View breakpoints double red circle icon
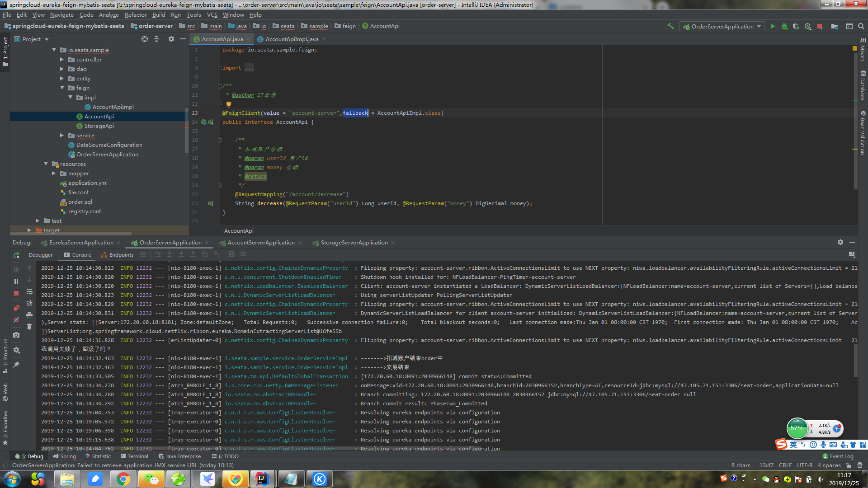The height and width of the screenshot is (488, 868). pos(16,308)
